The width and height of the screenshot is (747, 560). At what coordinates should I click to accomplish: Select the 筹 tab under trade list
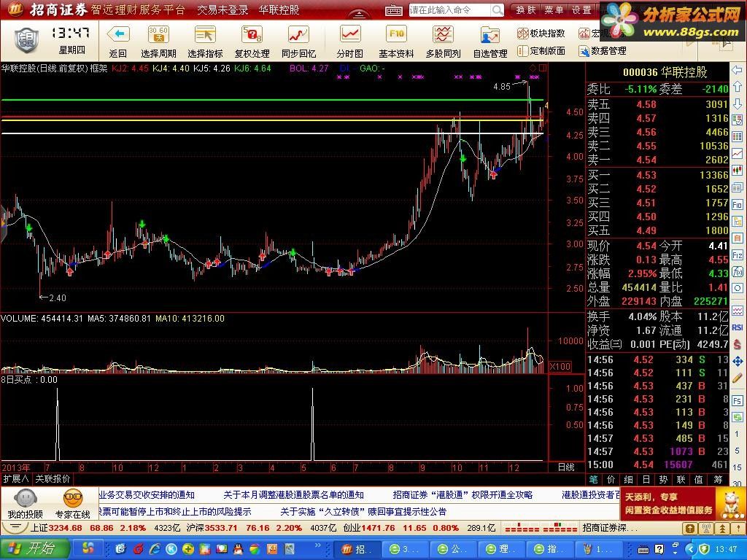[718, 479]
